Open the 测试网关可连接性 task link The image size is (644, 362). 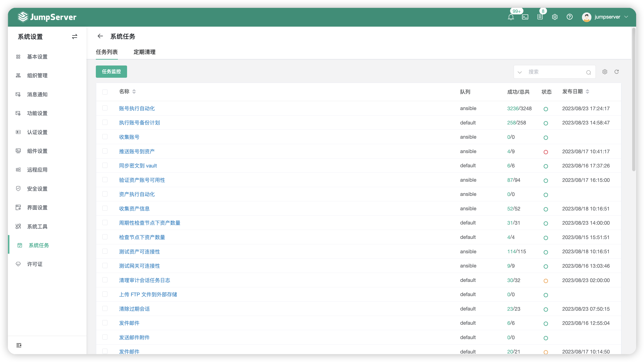(x=139, y=266)
